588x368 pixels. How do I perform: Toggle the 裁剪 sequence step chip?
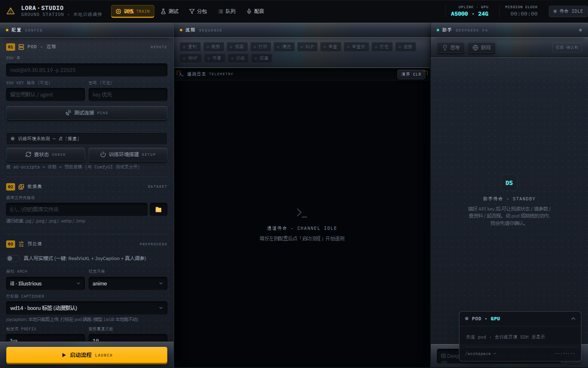(214, 47)
